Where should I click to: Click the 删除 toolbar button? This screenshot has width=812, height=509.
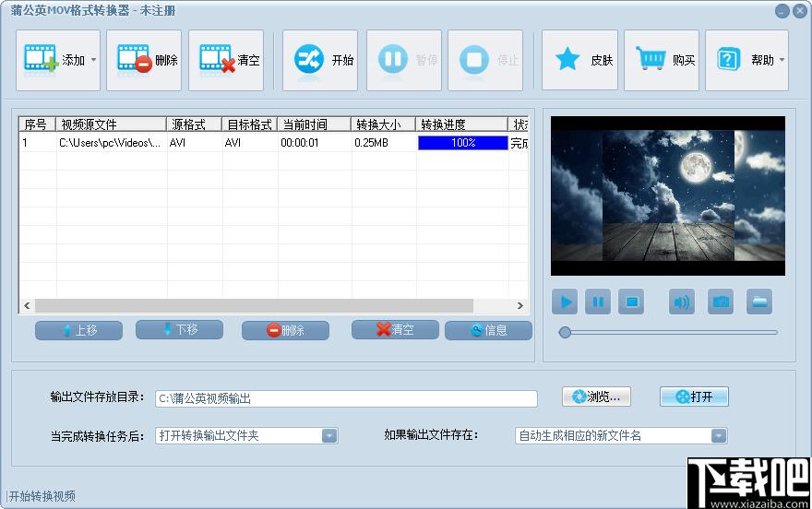(144, 60)
